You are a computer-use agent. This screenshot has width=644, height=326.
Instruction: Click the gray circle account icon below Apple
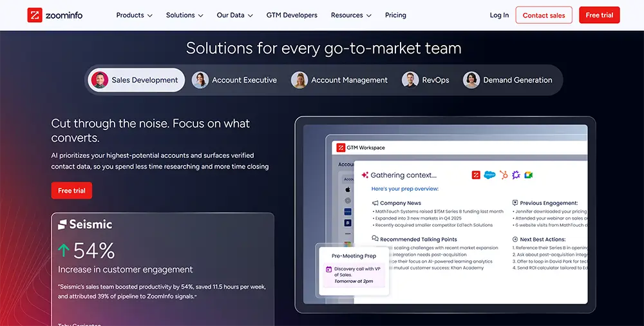coord(348,200)
